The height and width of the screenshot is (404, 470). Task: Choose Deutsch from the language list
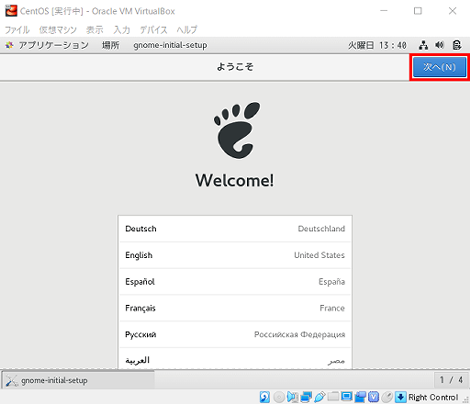235,229
